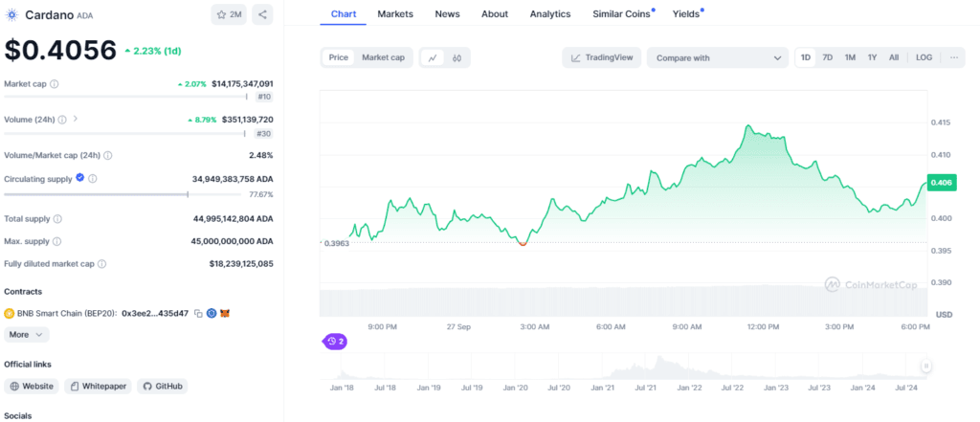980x422 pixels.
Task: Click the Circulating supply progress bar
Action: point(122,194)
